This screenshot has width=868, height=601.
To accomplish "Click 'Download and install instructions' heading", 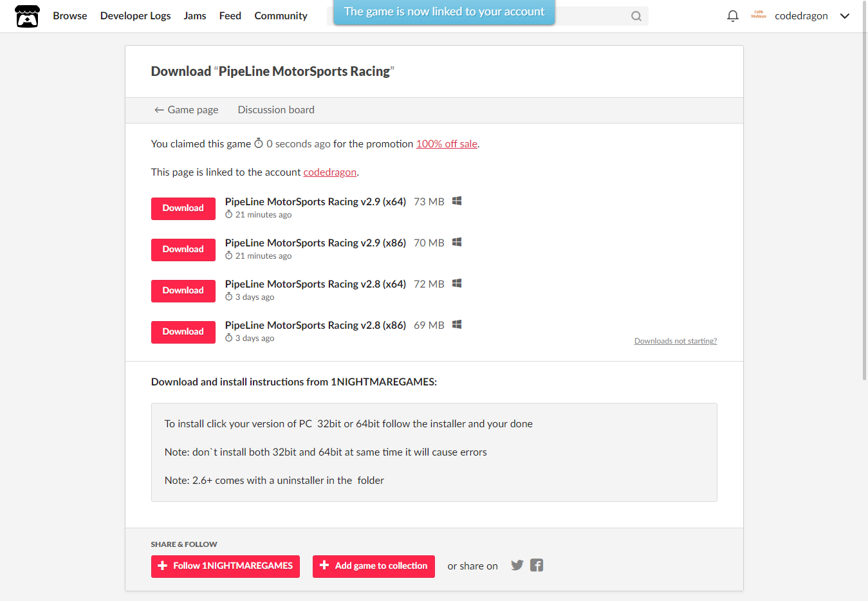I will [x=294, y=382].
